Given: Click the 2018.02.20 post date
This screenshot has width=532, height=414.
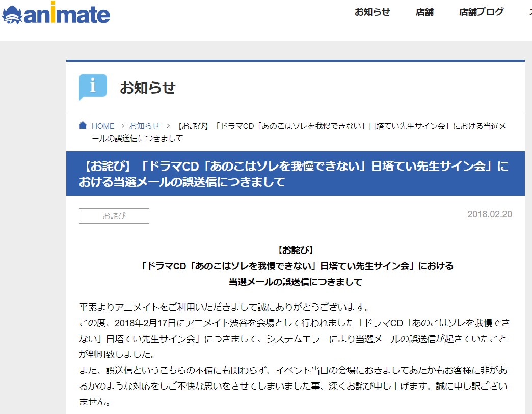Looking at the screenshot, I should [x=489, y=214].
